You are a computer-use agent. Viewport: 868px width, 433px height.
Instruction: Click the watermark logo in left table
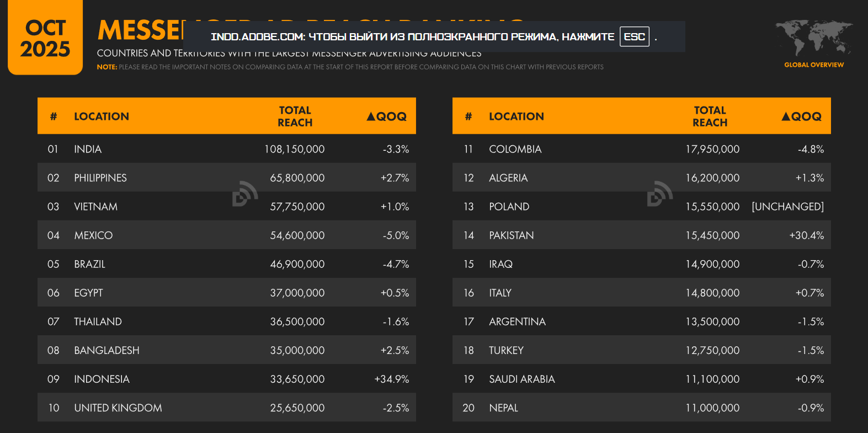[245, 193]
